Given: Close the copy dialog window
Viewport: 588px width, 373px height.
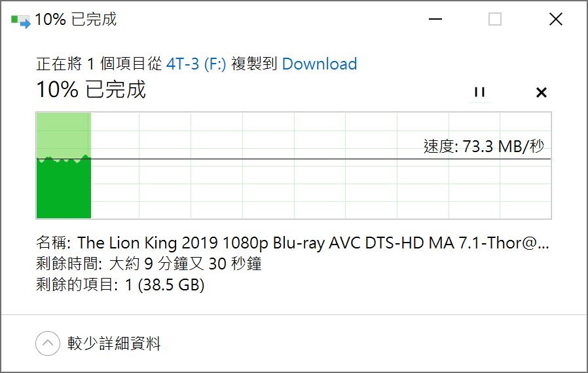Looking at the screenshot, I should pos(555,19).
